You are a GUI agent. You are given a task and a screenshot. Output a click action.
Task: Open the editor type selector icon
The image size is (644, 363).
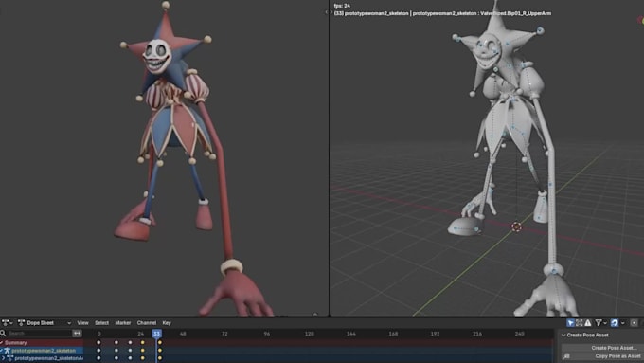(x=7, y=323)
